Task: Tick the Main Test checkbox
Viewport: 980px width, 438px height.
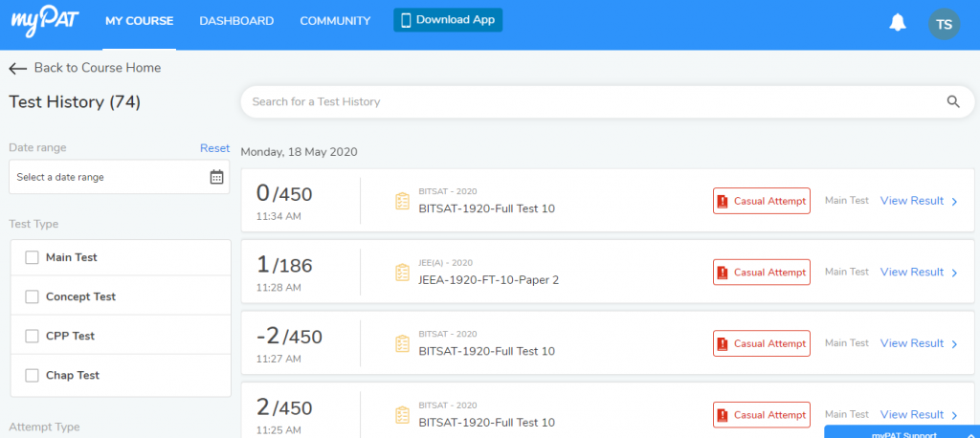Action: (x=32, y=257)
